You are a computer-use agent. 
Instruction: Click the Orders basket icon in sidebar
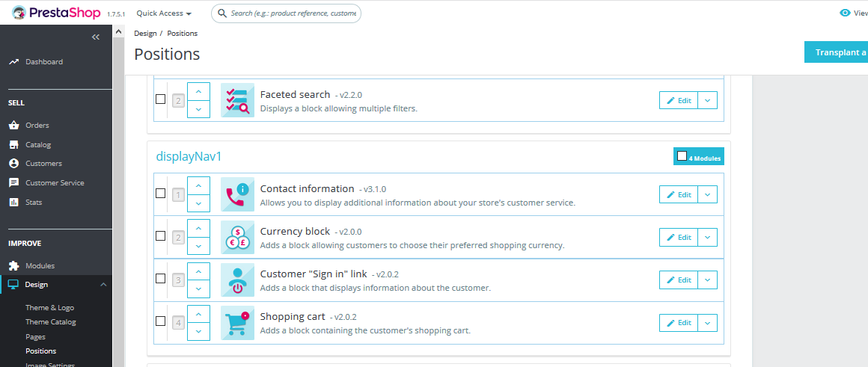tap(13, 126)
